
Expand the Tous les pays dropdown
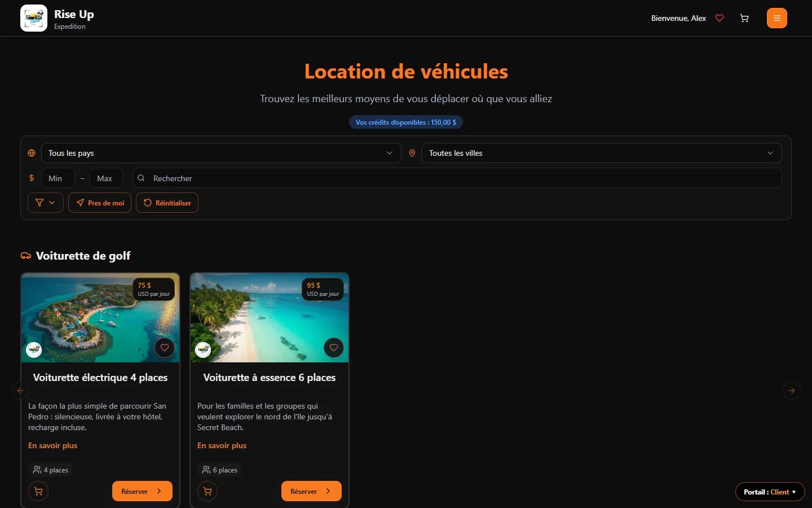(221, 153)
